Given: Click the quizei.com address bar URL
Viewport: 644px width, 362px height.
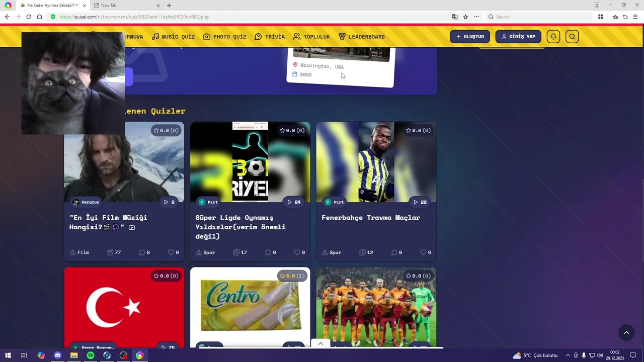Looking at the screenshot, I should 134,17.
